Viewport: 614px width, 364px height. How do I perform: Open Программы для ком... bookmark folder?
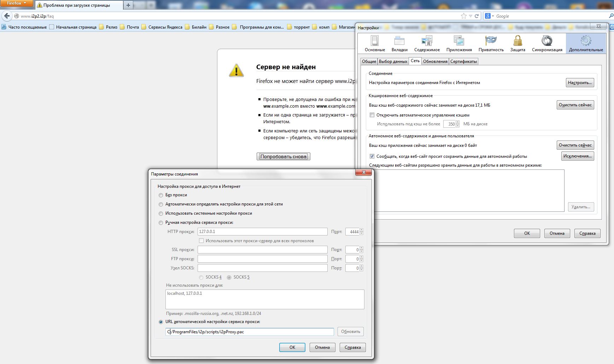coord(258,27)
